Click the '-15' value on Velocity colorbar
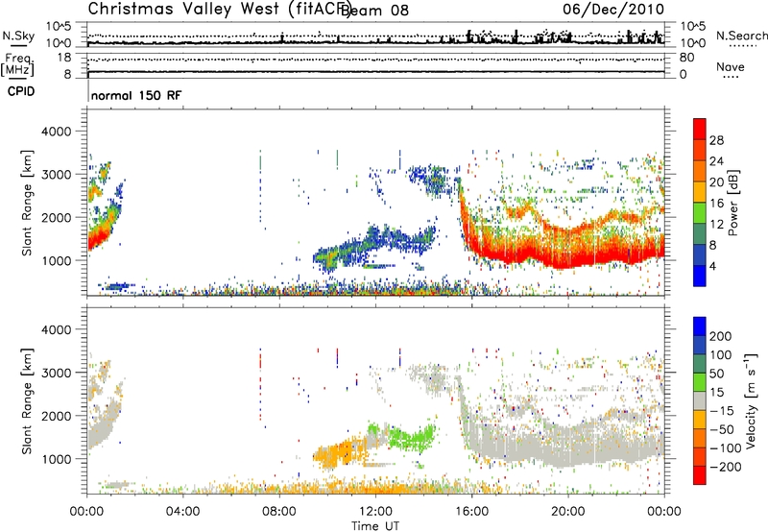 click(722, 411)
